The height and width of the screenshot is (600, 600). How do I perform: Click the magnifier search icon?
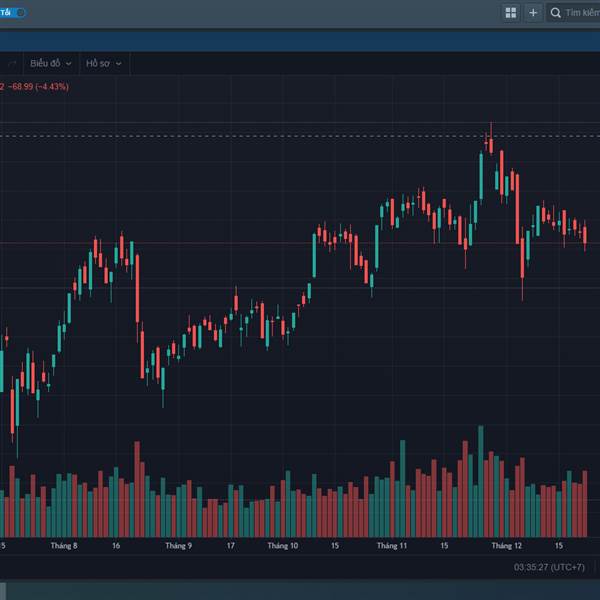(556, 13)
